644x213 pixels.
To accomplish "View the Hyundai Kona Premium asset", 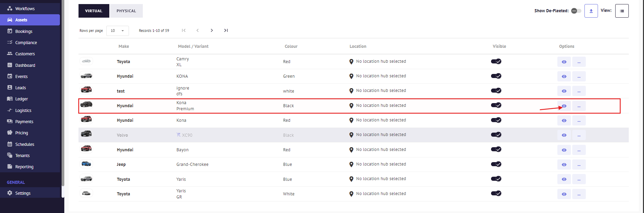I will (564, 106).
